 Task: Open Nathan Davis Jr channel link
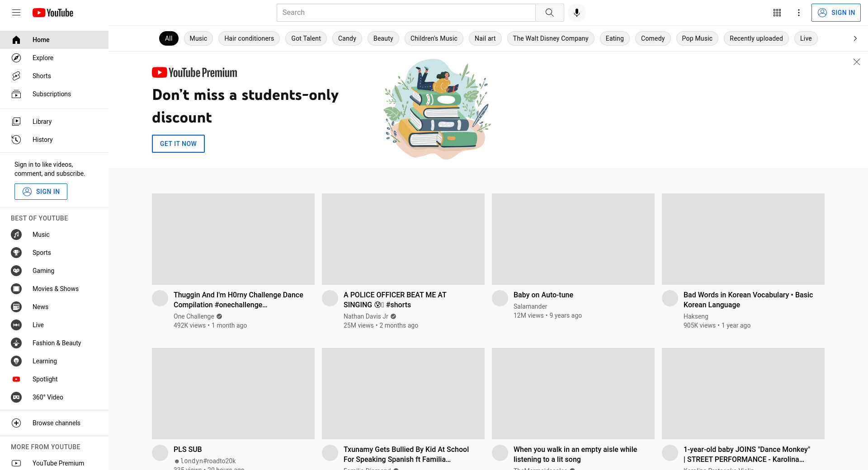[x=366, y=316]
